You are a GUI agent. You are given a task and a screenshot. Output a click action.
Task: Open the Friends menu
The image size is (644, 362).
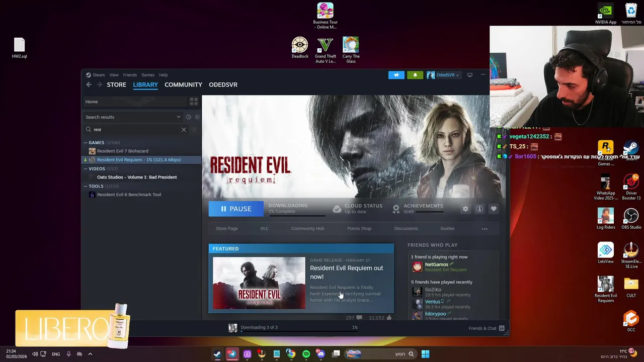(x=130, y=75)
